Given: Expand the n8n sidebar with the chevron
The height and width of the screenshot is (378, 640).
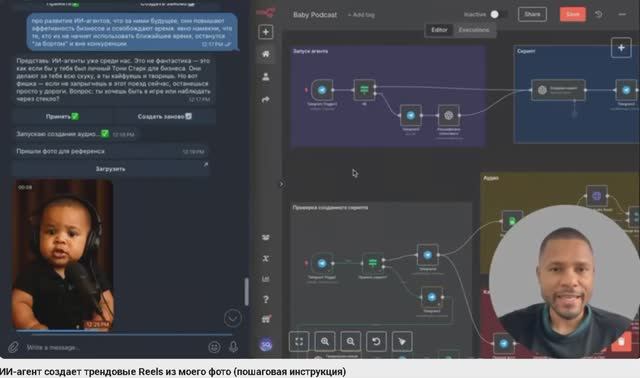Looking at the screenshot, I should [x=281, y=184].
